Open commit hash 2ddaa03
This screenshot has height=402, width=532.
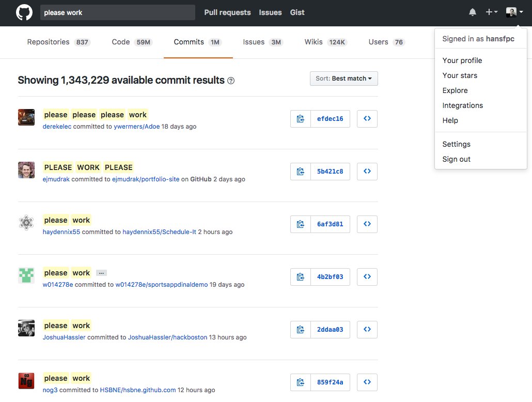pyautogui.click(x=330, y=330)
